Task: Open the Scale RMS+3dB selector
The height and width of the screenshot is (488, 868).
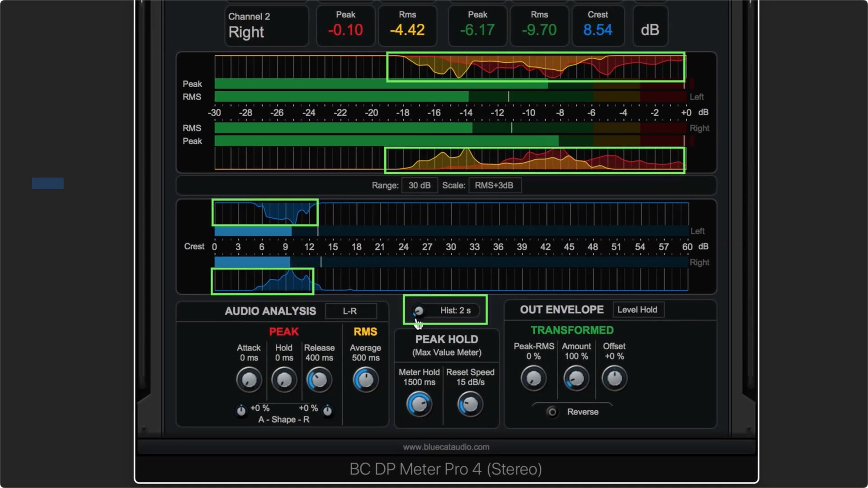Action: click(x=495, y=185)
